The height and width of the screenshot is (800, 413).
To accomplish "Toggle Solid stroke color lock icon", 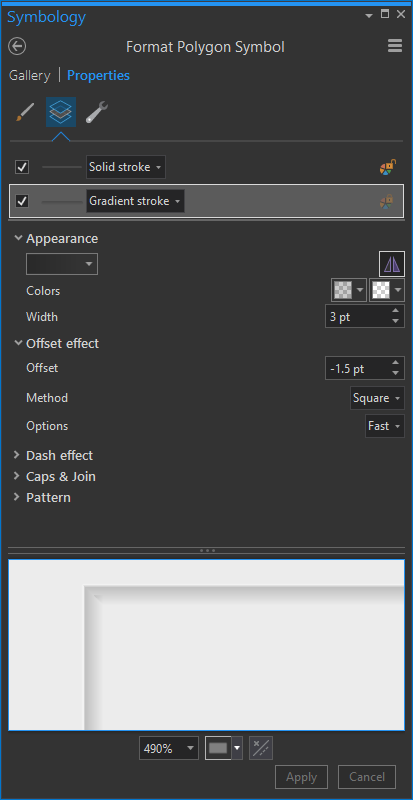I will click(x=388, y=167).
